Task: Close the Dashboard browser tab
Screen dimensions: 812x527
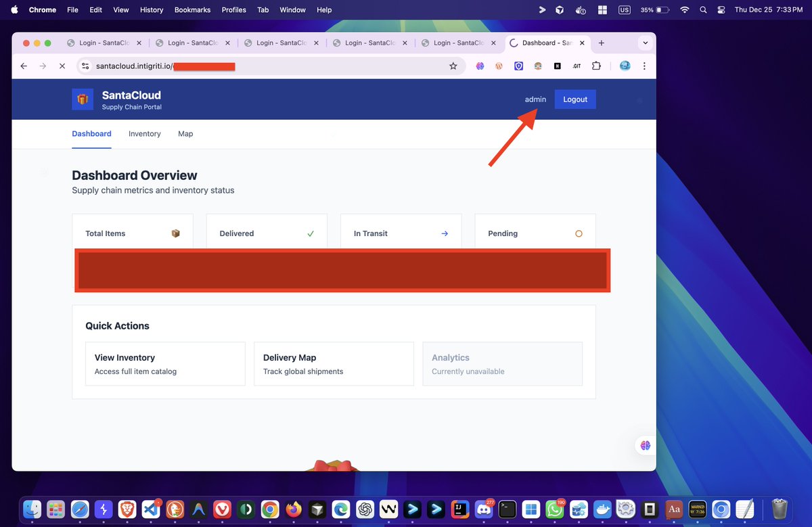Action: tap(583, 43)
